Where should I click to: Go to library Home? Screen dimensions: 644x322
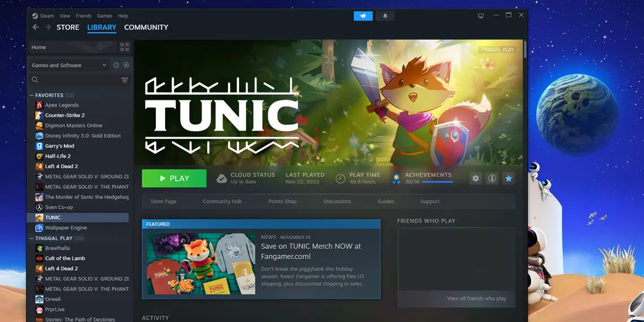(72, 47)
